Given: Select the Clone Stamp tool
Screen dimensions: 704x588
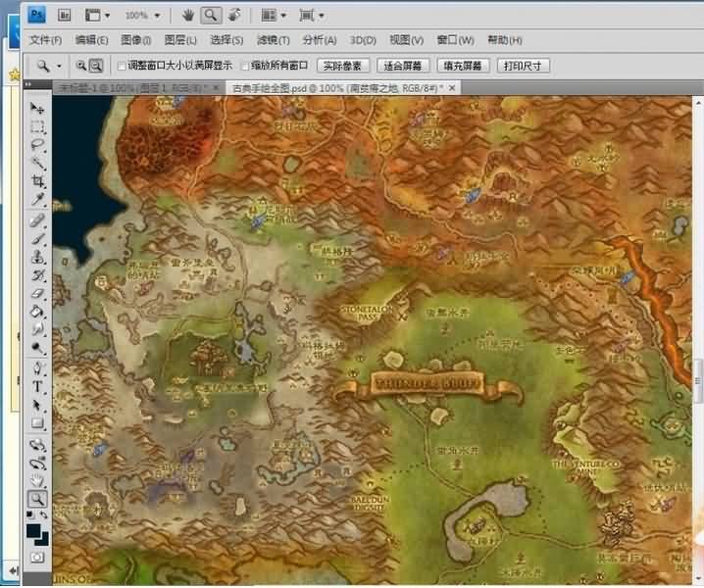Looking at the screenshot, I should pos(37,257).
